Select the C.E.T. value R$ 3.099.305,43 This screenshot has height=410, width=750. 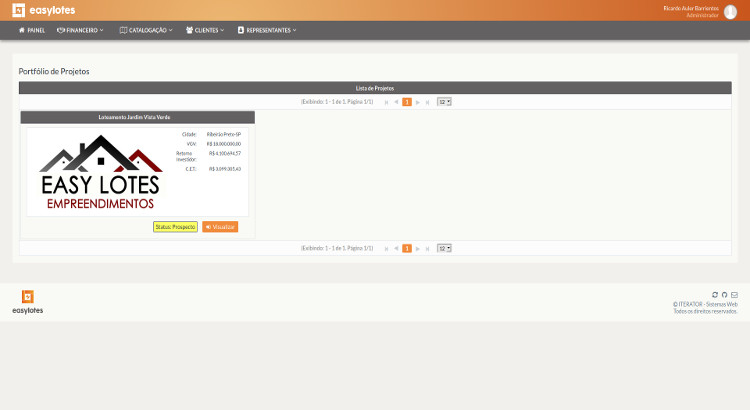pos(225,169)
